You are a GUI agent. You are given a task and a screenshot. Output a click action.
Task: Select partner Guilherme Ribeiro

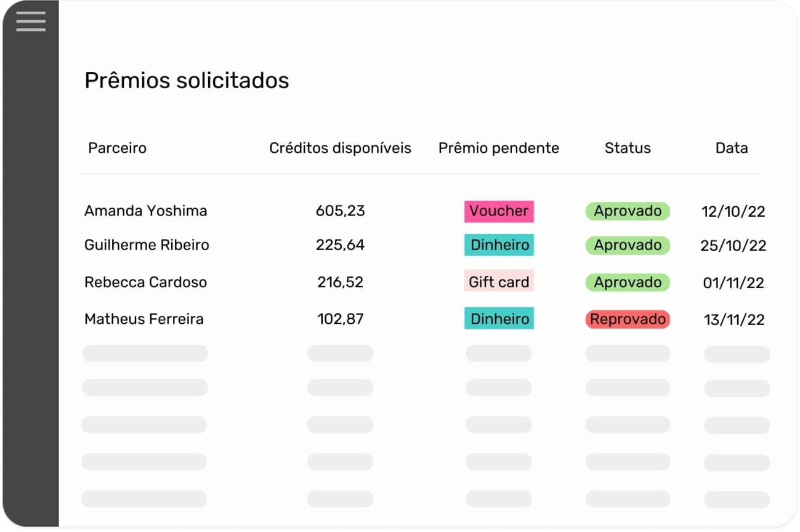pos(147,245)
